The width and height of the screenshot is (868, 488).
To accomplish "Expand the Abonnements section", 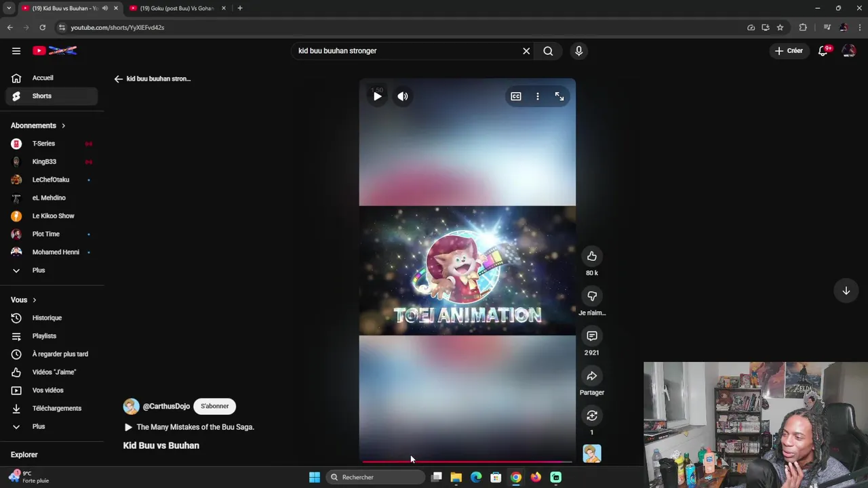I will pos(38,125).
